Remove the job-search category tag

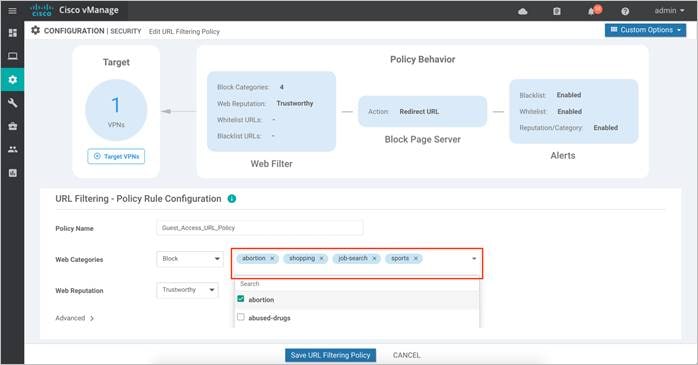374,259
